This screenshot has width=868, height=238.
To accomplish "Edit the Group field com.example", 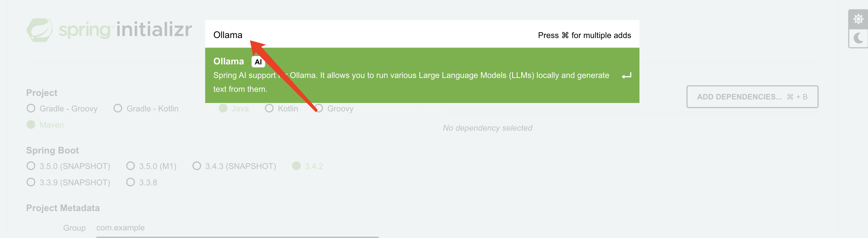I will point(237,228).
